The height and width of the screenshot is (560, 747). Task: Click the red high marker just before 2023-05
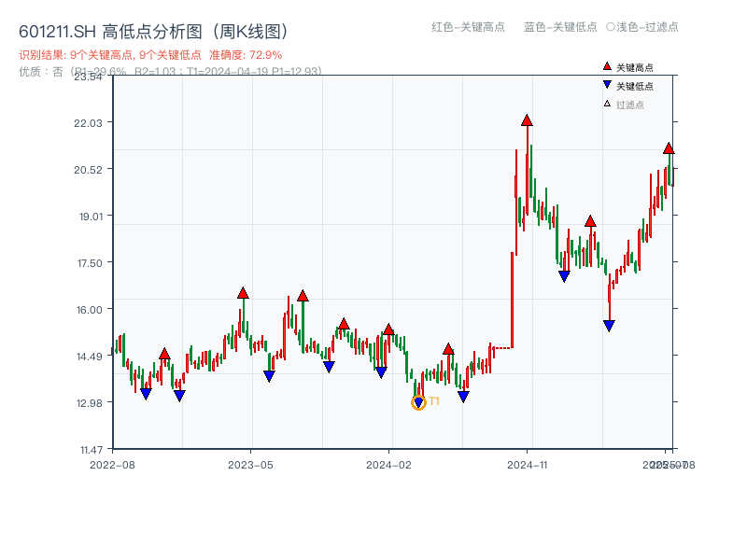tap(243, 293)
